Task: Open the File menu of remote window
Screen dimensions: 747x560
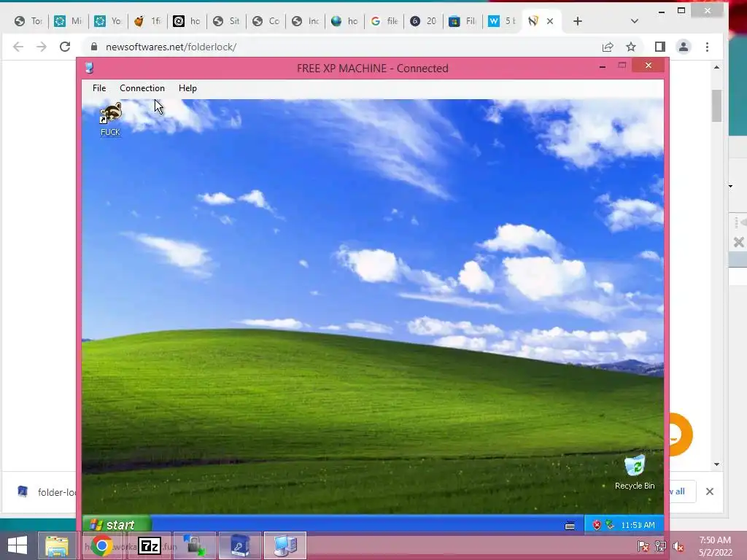Action: (x=99, y=88)
